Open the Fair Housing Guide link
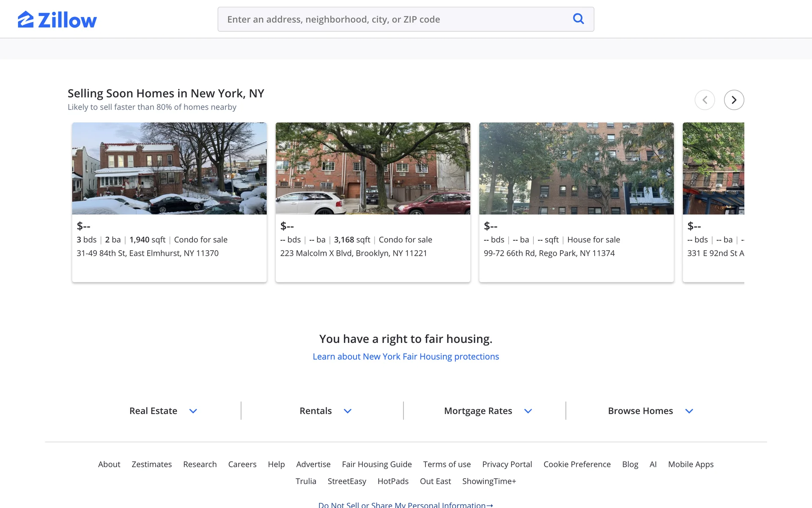The image size is (812, 508). 376,464
